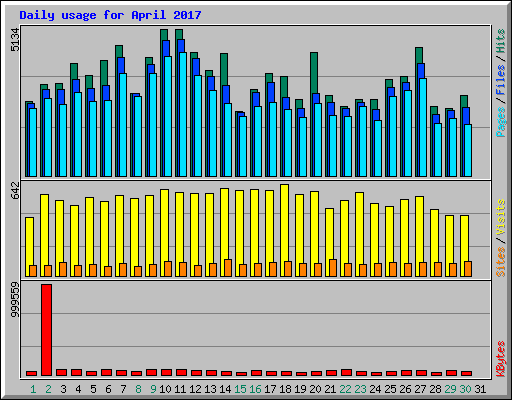Select the tall red KBytes bar for day 2

(46, 330)
